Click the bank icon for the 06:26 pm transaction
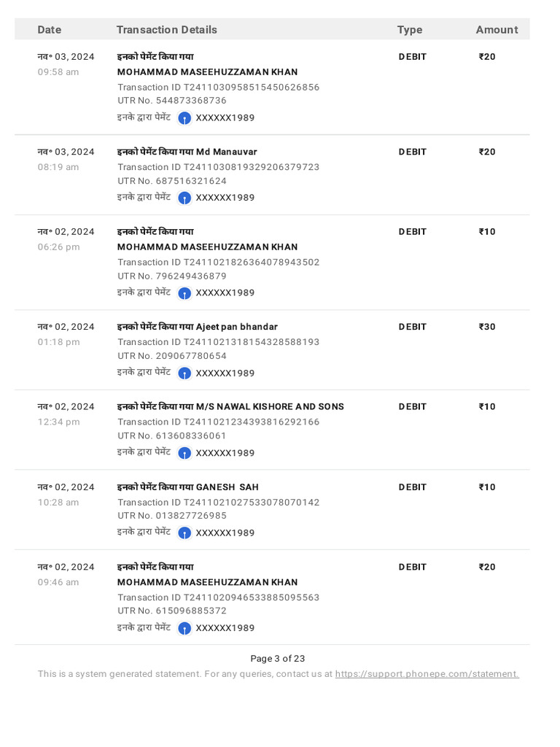The width and height of the screenshot is (560, 747). pos(184,293)
